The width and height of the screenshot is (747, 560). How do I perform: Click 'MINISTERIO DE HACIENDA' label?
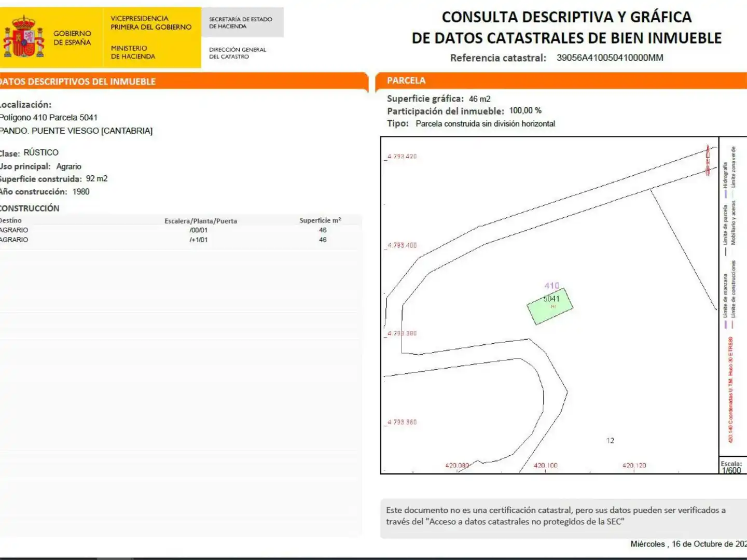click(x=133, y=52)
